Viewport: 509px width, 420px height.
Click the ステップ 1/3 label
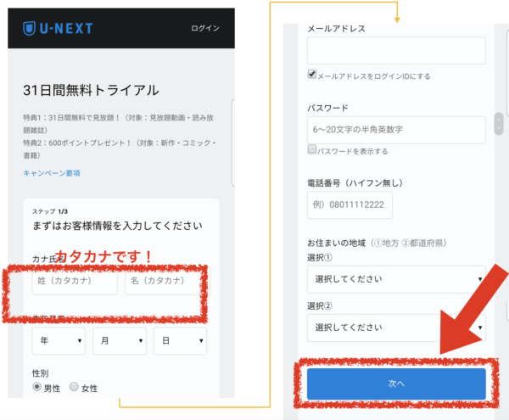(x=50, y=211)
